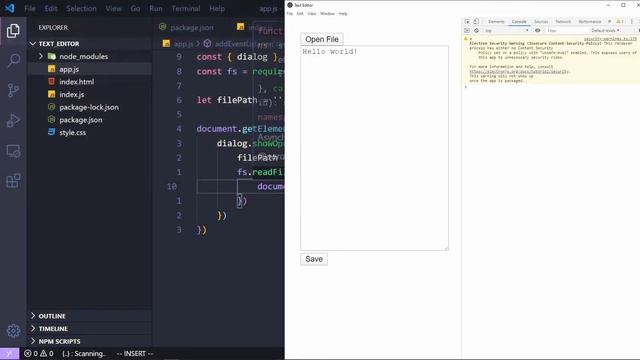Viewport: 640px width, 360px height.
Task: Select package-lock.json in the Explorer
Action: point(90,107)
